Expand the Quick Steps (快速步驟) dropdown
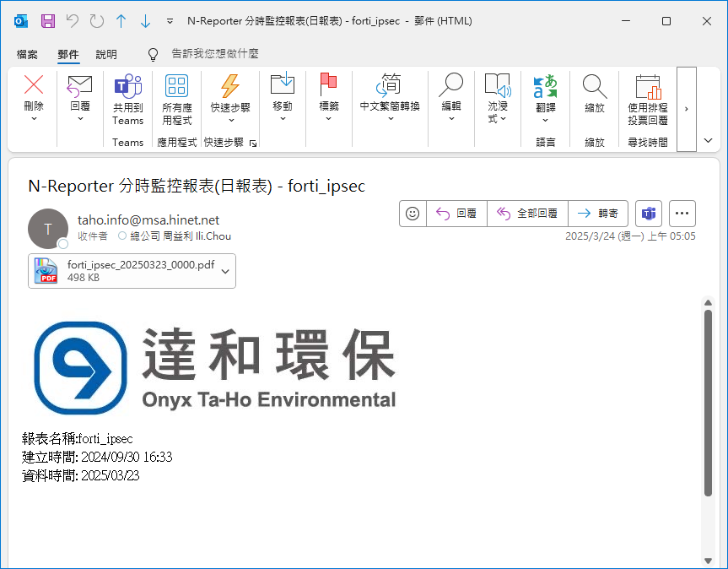Image resolution: width=728 pixels, height=569 pixels. coord(230,120)
